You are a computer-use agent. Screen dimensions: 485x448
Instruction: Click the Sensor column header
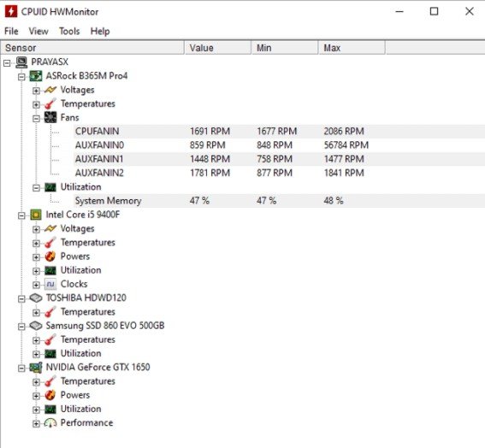[92, 48]
